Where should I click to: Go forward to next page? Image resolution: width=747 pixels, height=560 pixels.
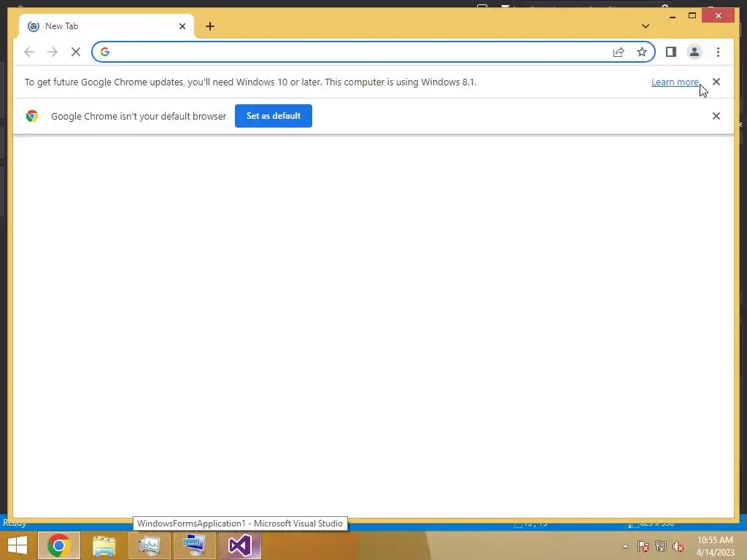tap(53, 52)
